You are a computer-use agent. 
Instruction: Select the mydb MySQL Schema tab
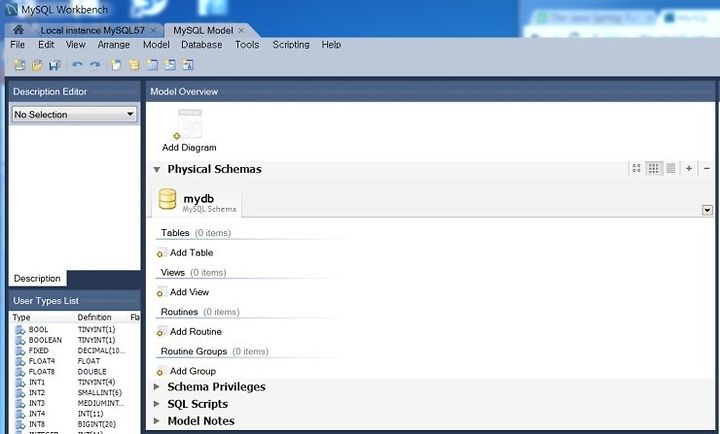point(197,201)
